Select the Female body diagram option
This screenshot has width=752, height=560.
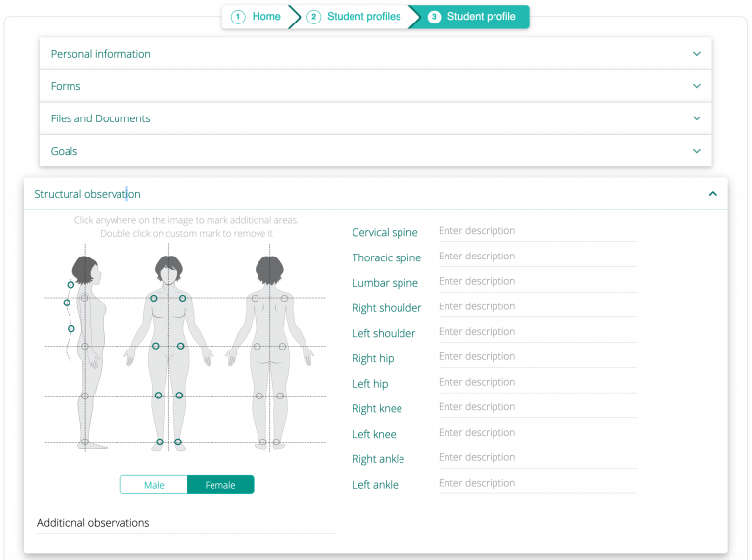220,485
